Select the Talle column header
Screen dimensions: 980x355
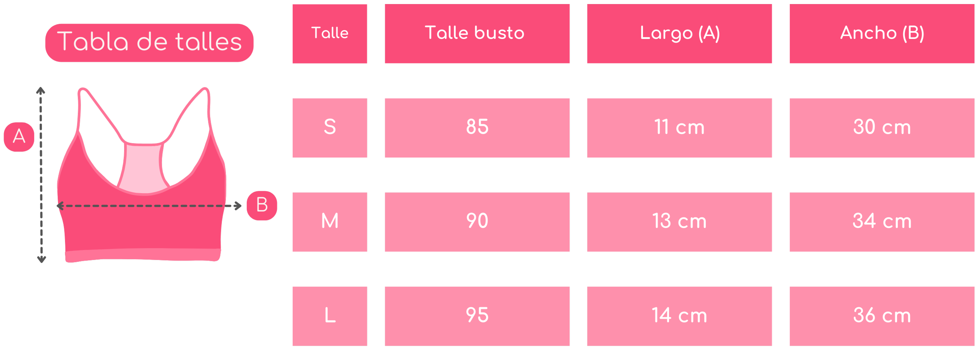[330, 33]
